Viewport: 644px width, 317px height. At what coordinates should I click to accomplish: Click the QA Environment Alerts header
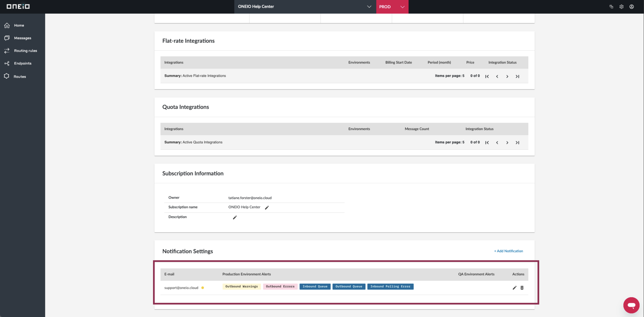pyautogui.click(x=476, y=274)
